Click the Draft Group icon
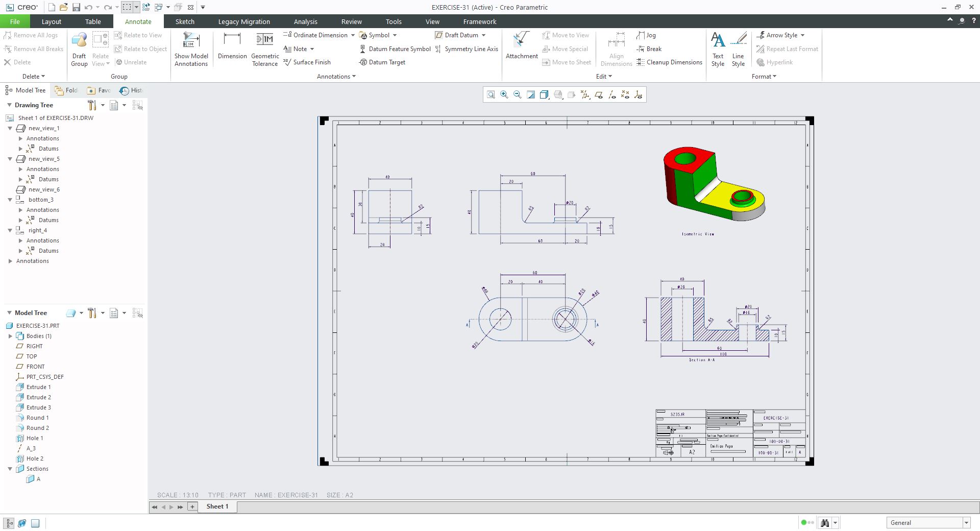 [79, 49]
